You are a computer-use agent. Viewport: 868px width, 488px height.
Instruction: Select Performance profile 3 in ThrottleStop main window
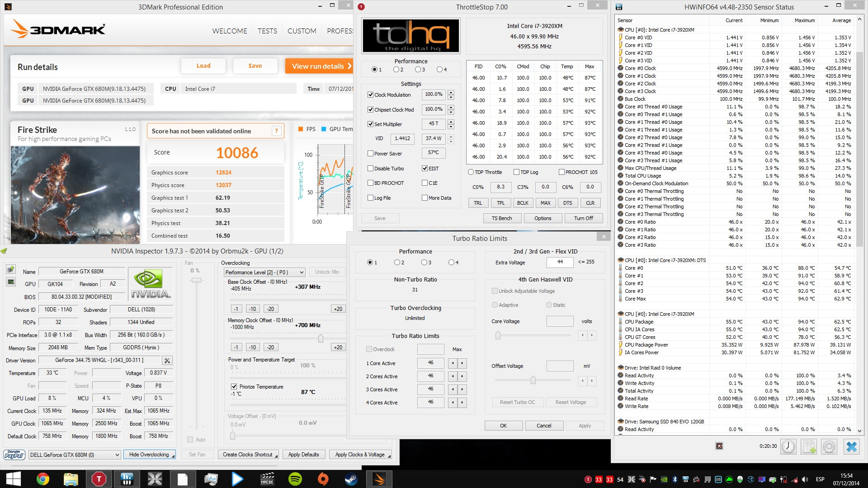coord(418,70)
